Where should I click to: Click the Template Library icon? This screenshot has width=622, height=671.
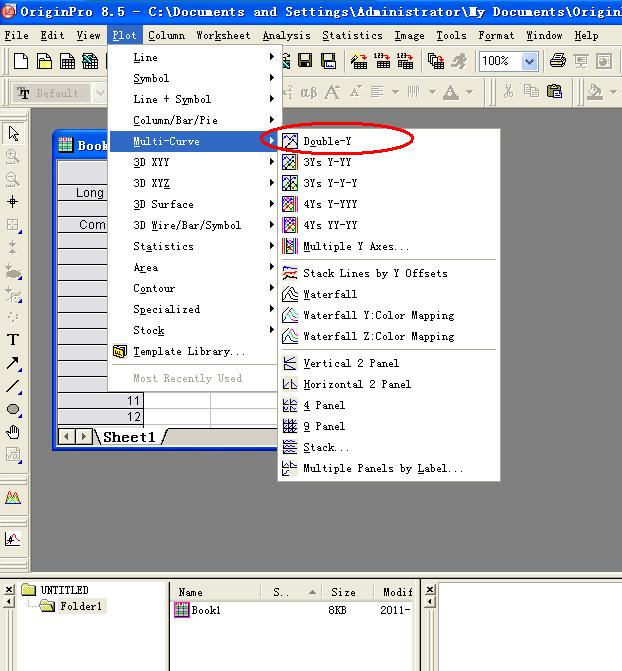(120, 351)
